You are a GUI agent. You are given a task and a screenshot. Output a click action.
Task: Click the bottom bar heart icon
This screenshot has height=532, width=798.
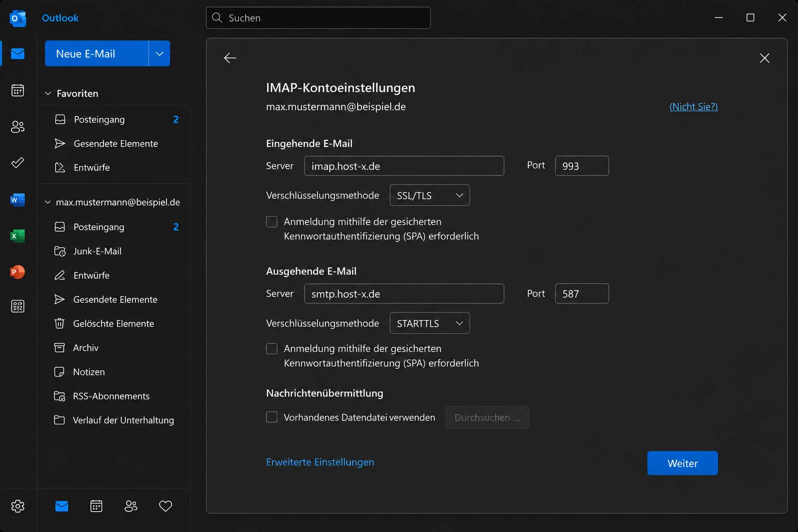coord(166,506)
